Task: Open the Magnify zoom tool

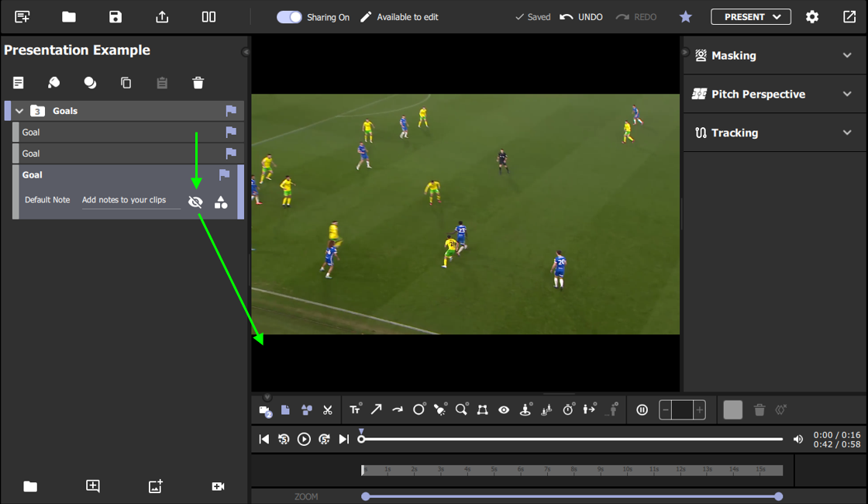Action: tap(461, 409)
